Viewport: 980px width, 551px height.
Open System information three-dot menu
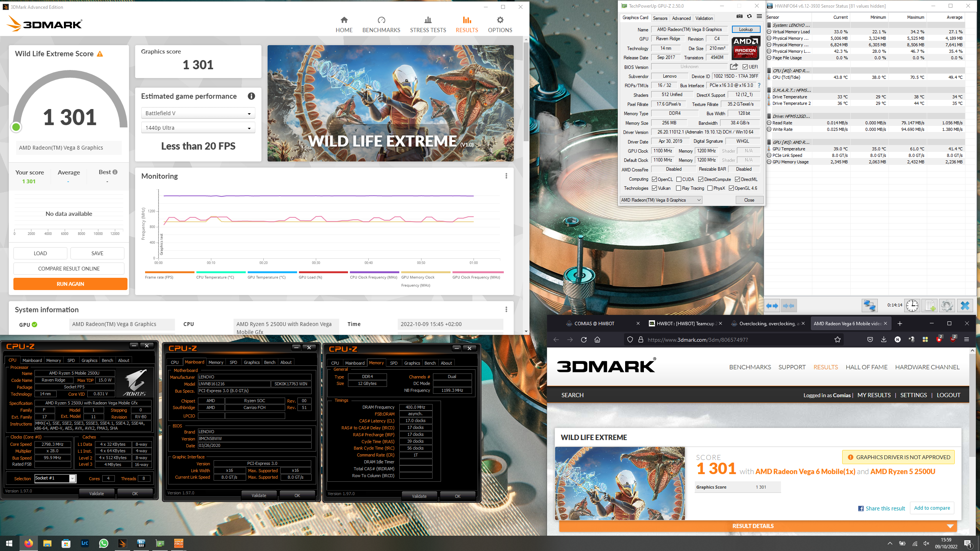point(506,310)
